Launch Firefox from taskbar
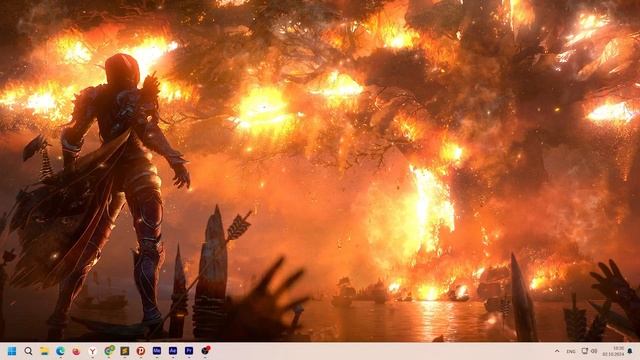 [x=76, y=351]
